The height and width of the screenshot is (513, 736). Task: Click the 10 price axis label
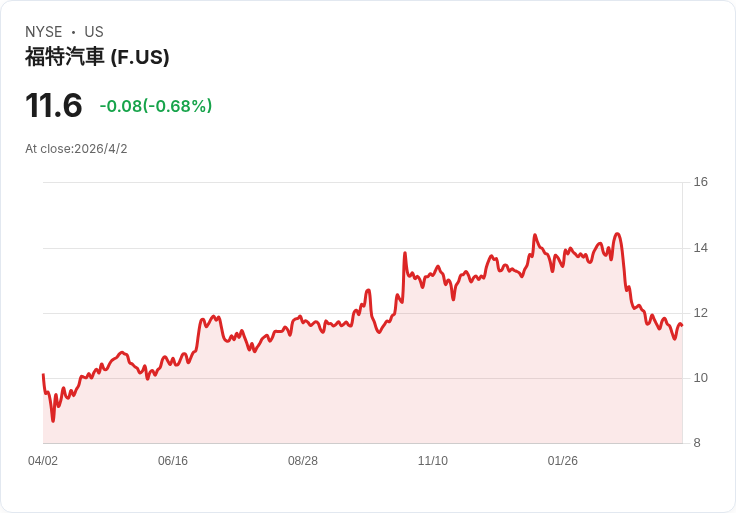[700, 378]
